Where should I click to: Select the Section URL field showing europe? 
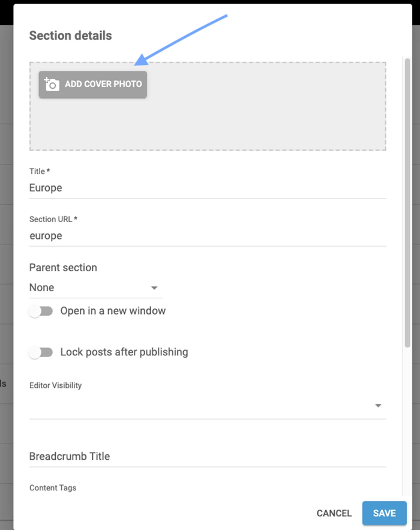[207, 235]
